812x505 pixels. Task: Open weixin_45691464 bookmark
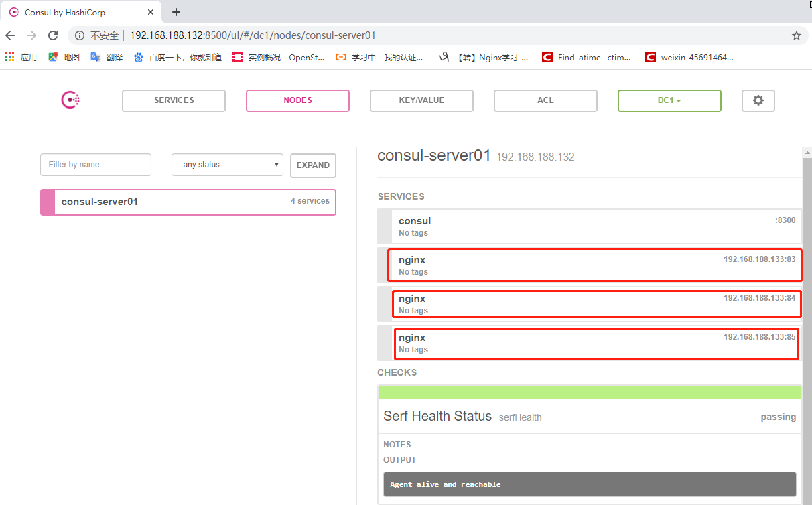[x=689, y=57]
